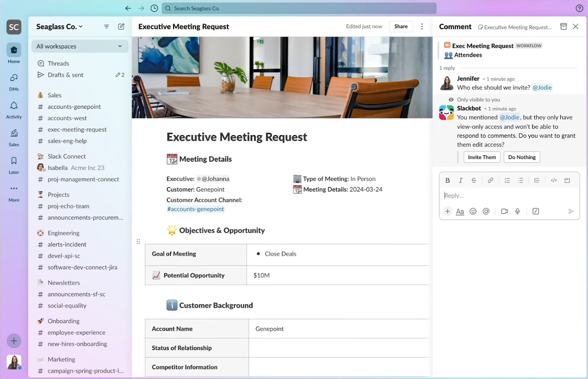Apply bold formatting in reply box
Viewport: 588px width, 379px height.
448,180
